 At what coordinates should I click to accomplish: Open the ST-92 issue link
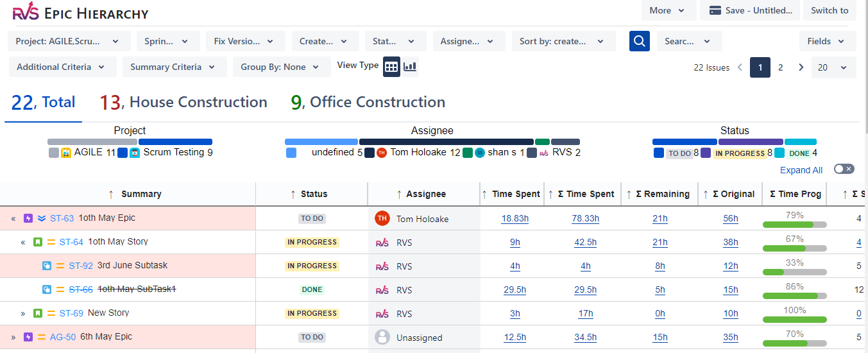click(x=81, y=266)
